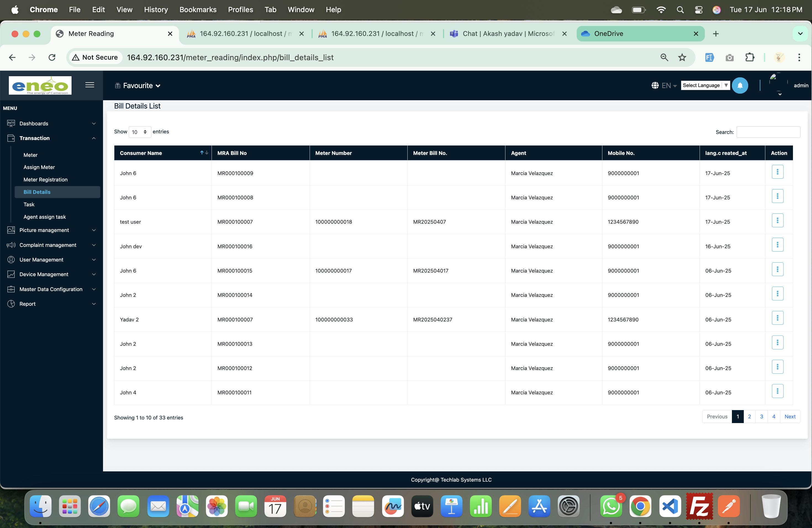Click the eneo logo
The image size is (812, 528).
[x=40, y=85]
